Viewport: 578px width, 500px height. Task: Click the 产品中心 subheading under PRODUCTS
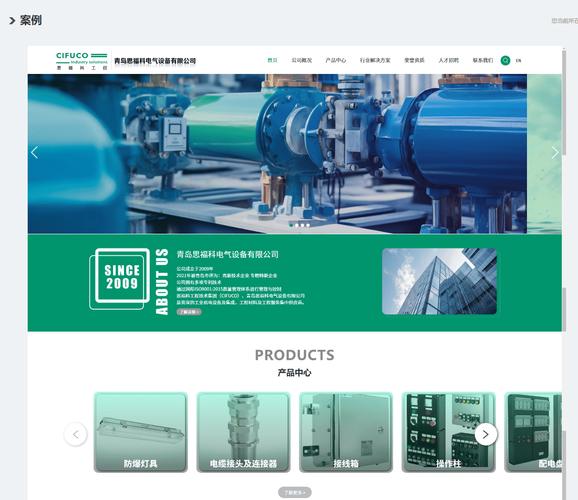click(x=295, y=373)
